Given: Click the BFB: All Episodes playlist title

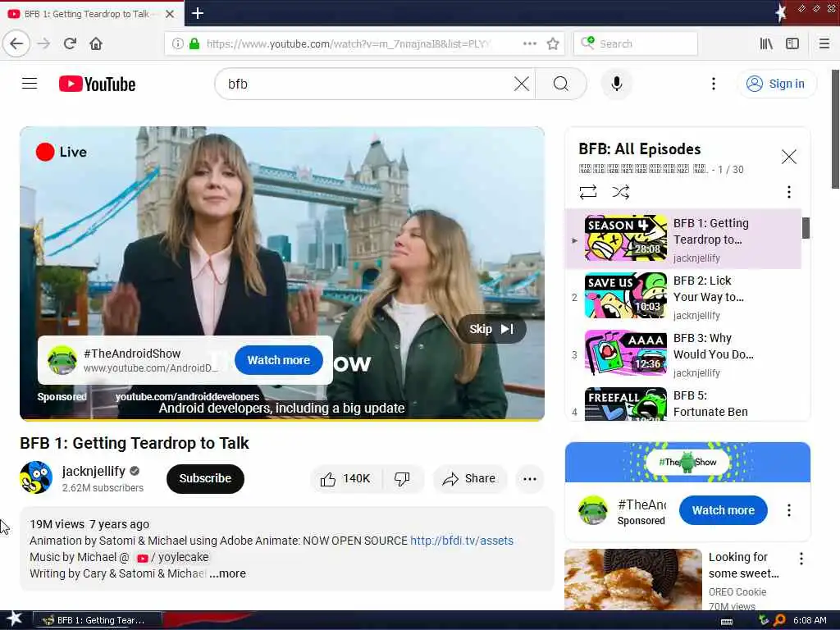Looking at the screenshot, I should click(x=640, y=149).
